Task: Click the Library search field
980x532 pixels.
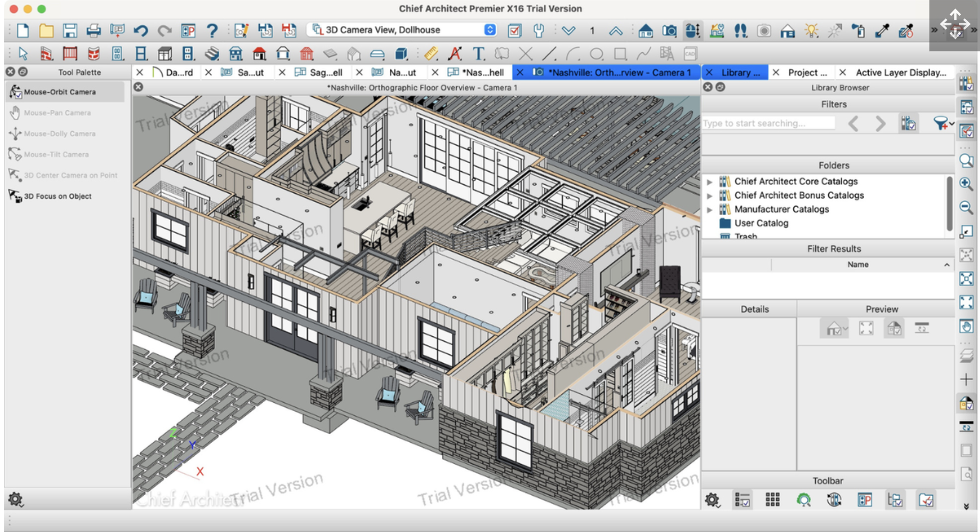Action: (x=768, y=123)
